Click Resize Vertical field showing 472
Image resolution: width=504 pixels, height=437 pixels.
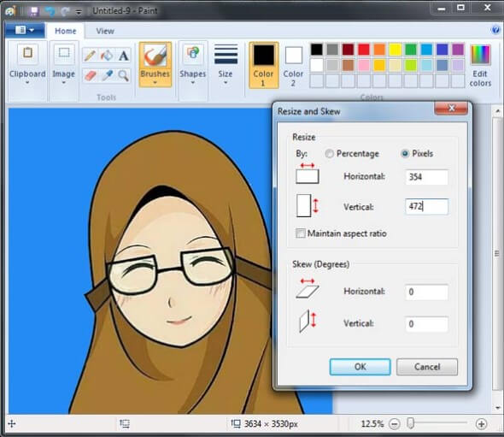[426, 206]
